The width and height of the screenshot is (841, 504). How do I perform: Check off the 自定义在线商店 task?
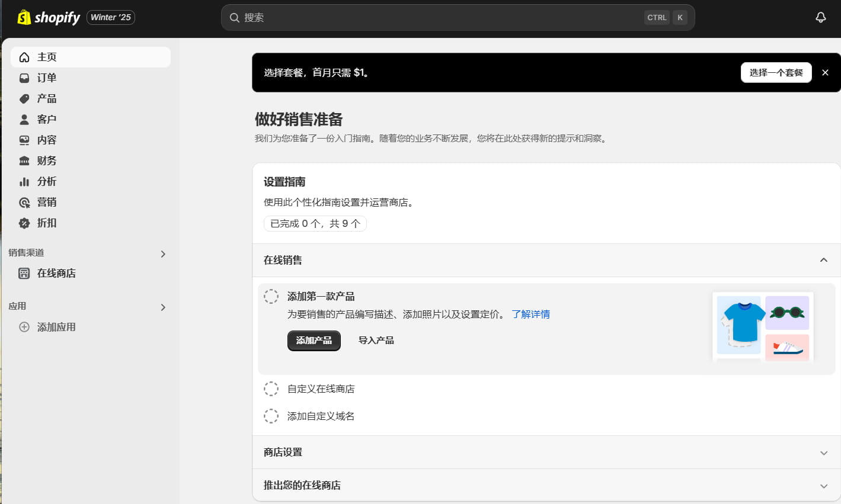pos(271,389)
